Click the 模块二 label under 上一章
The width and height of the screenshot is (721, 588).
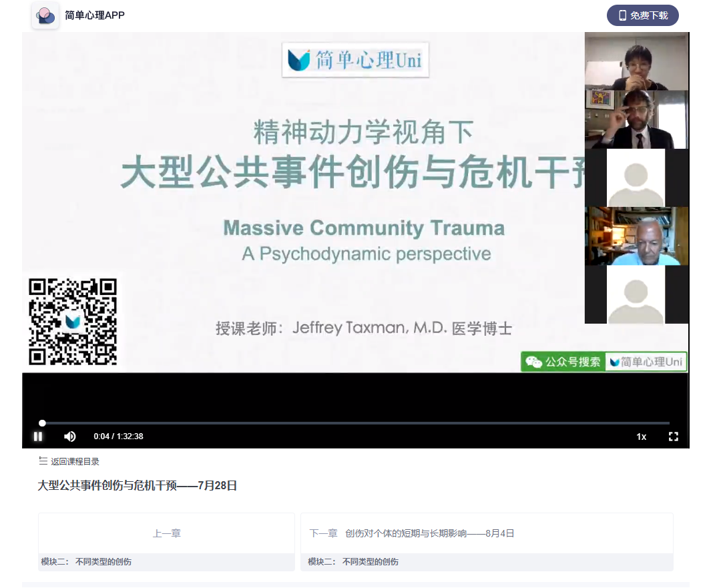tap(86, 562)
